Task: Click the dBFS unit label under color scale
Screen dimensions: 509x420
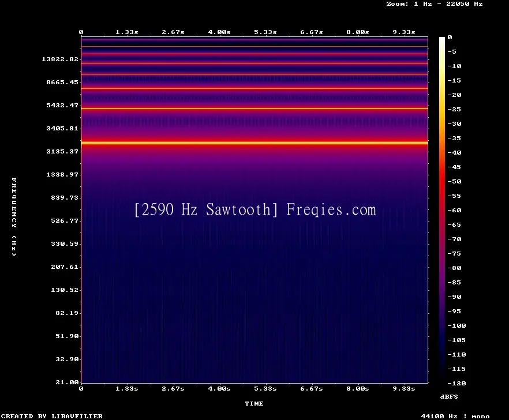Action: [449, 396]
